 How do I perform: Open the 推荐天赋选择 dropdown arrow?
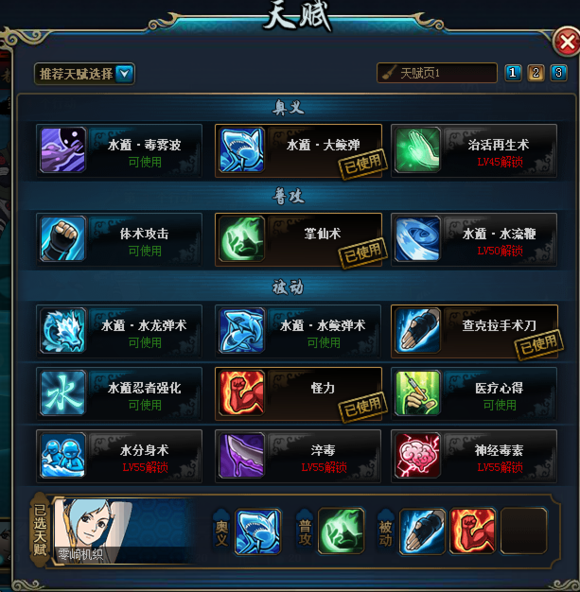click(125, 74)
